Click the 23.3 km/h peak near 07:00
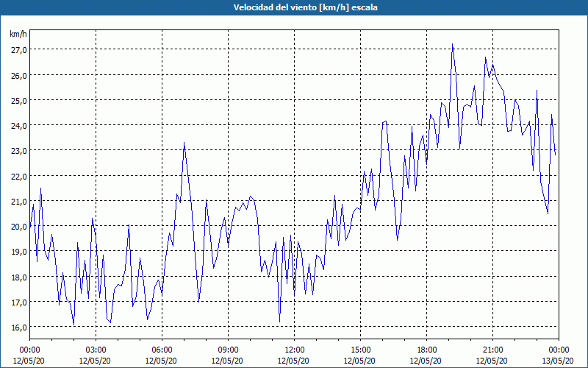The height and width of the screenshot is (368, 588). click(x=184, y=142)
